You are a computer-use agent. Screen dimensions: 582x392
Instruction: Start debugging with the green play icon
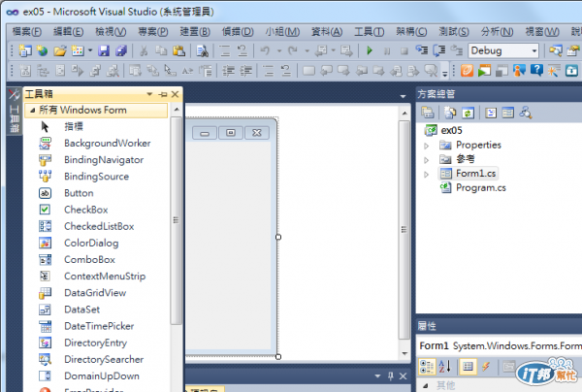click(369, 50)
